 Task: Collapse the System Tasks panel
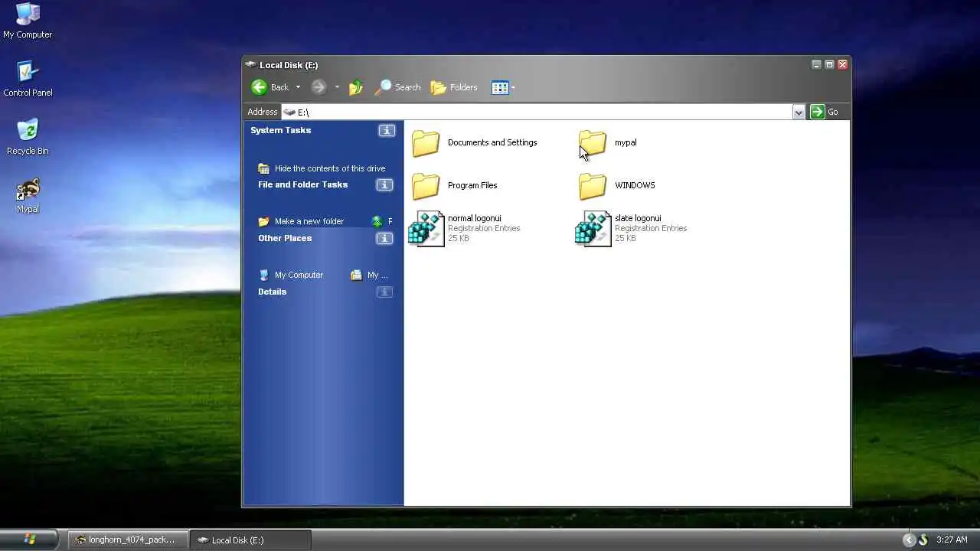387,131
